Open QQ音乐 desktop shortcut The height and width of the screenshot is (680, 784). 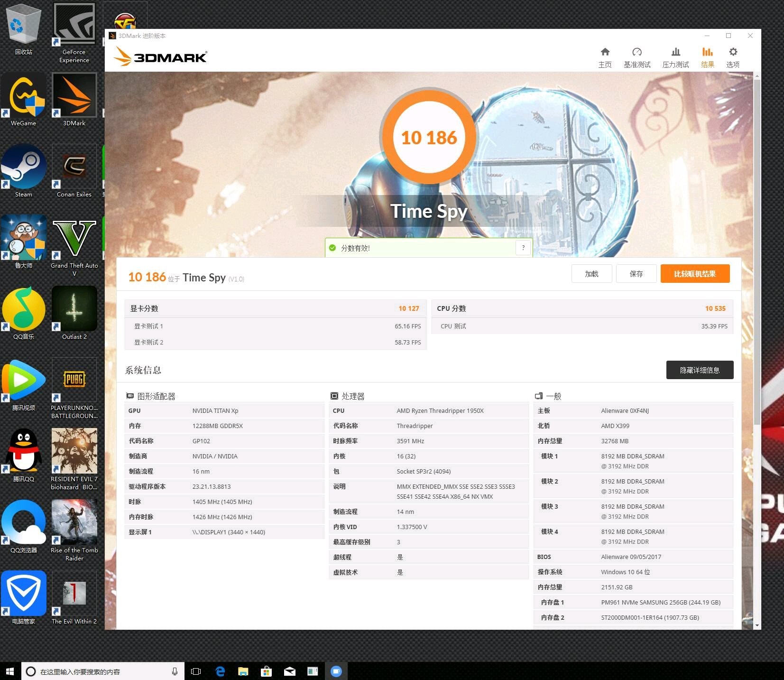24,314
